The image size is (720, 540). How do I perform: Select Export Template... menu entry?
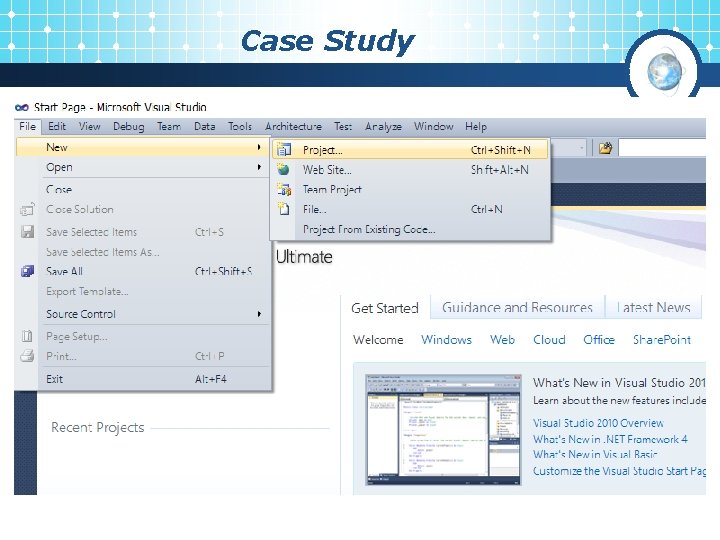[143, 291]
